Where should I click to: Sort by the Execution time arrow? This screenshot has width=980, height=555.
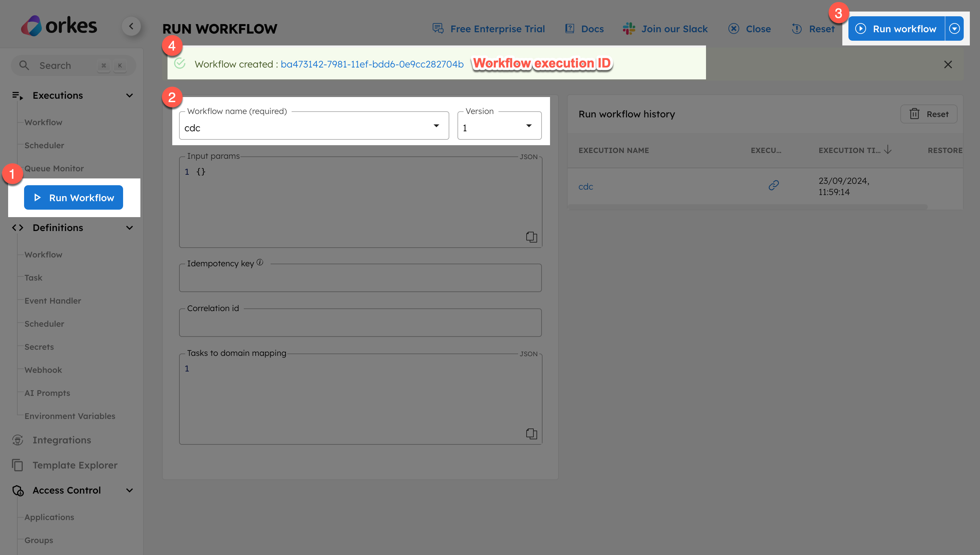(x=888, y=150)
